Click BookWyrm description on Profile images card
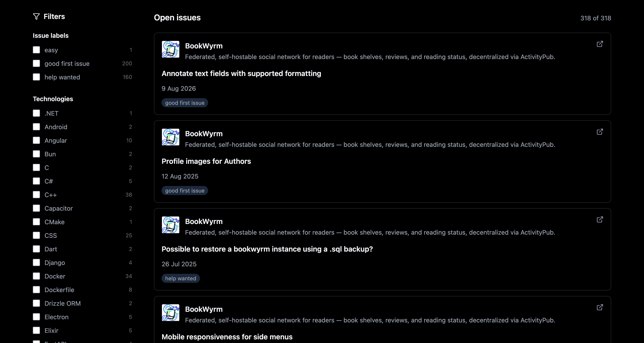Image resolution: width=644 pixels, height=343 pixels. [370, 145]
